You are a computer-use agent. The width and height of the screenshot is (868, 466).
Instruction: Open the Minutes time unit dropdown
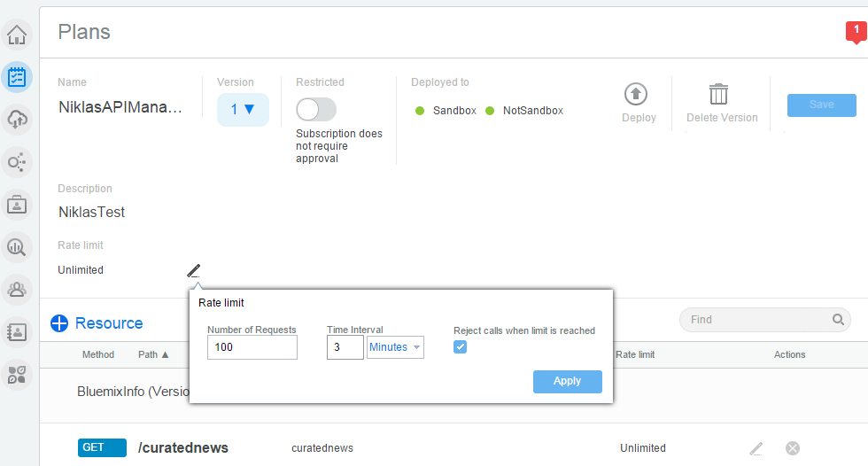pos(395,347)
